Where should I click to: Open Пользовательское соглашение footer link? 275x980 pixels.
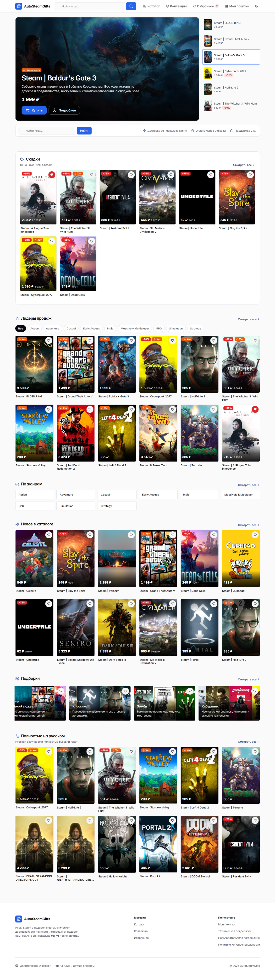(239, 938)
